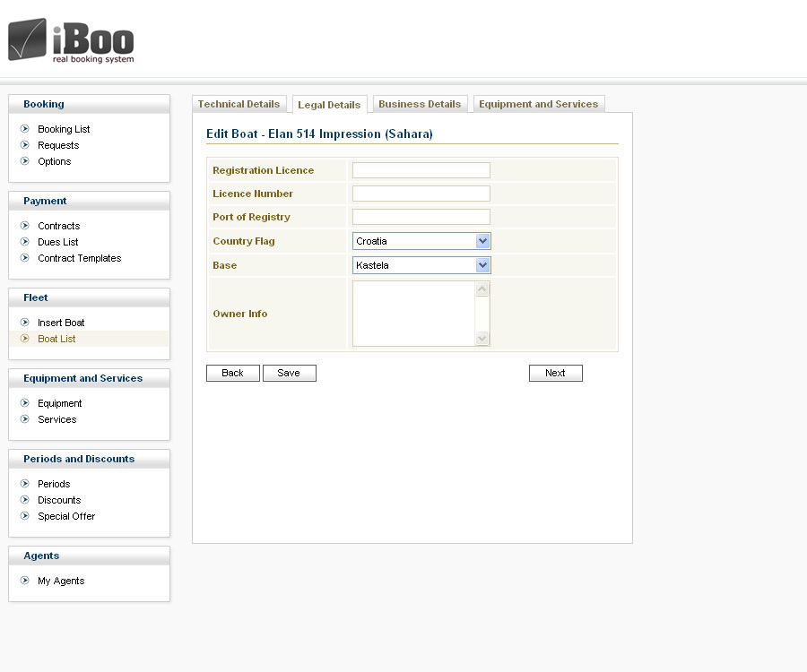807x672 pixels.
Task: Focus the Registration Licence input field
Action: [x=421, y=170]
